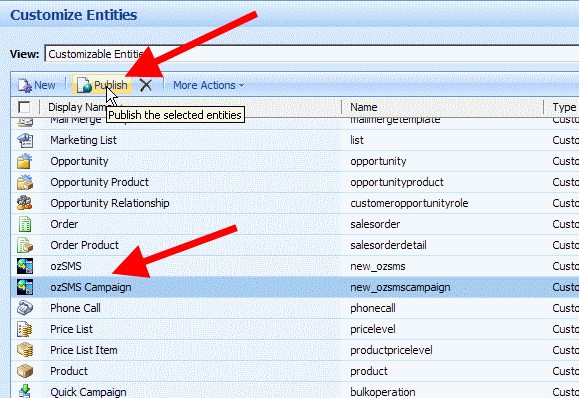Select the Opportunity display name
579x398 pixels.
(79, 161)
